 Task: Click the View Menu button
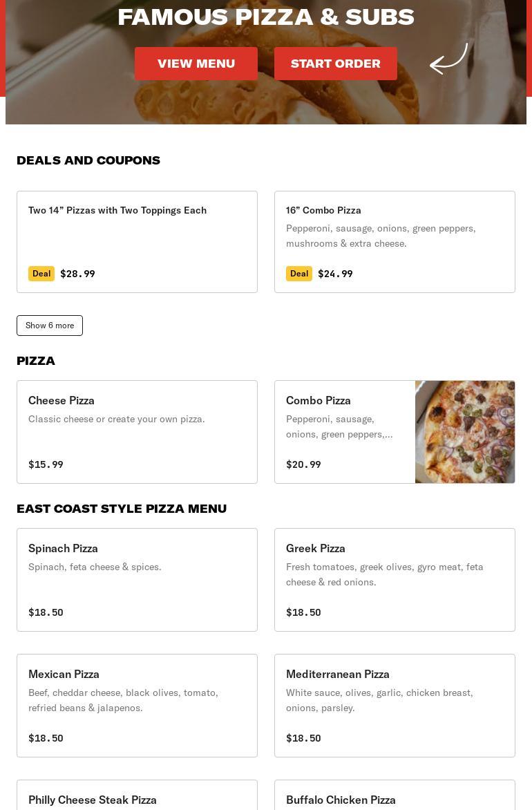pos(196,64)
